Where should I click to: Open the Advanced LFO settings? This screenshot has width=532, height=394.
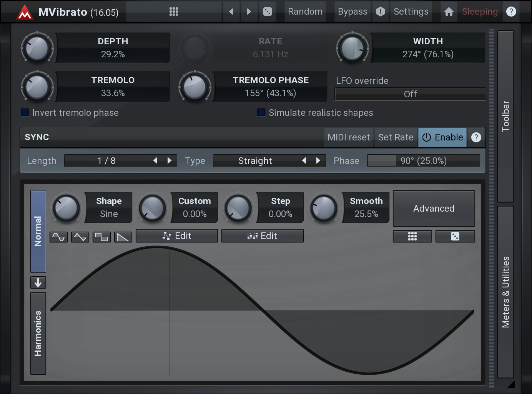pos(434,208)
